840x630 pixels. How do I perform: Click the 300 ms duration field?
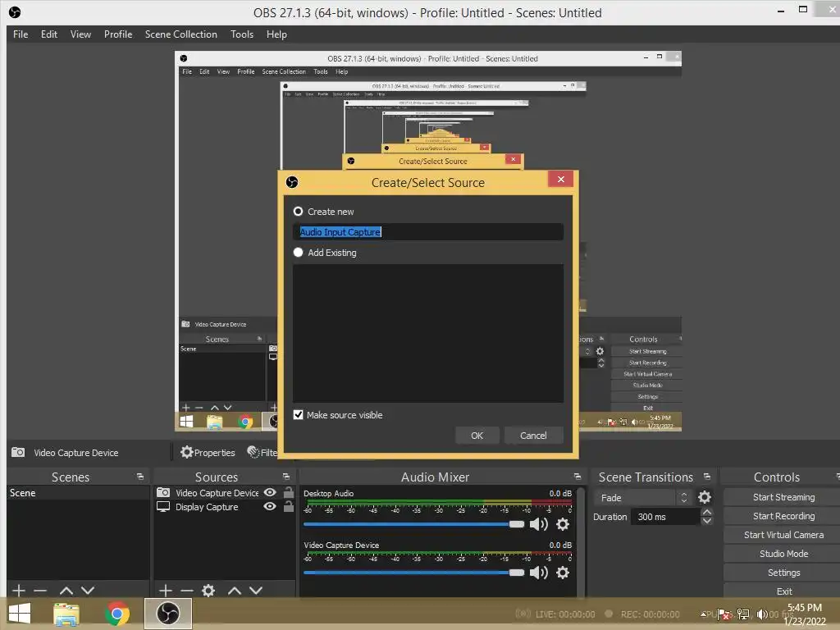click(666, 517)
